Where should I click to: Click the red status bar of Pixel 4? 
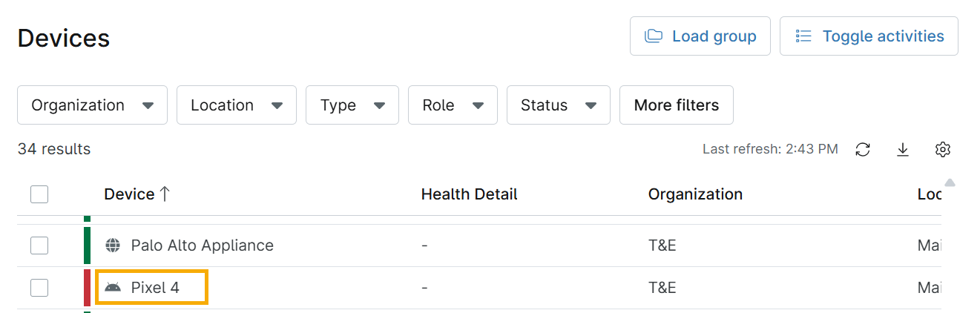(87, 288)
